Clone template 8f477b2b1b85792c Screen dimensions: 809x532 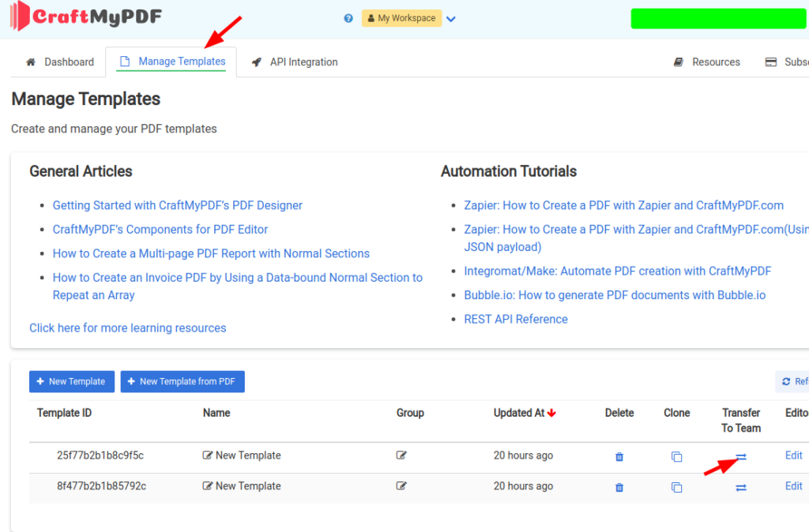676,487
